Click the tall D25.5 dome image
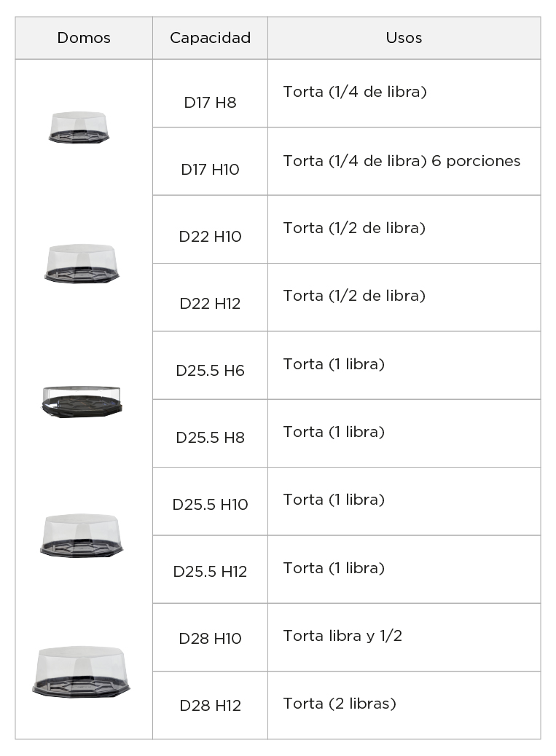 (82, 535)
